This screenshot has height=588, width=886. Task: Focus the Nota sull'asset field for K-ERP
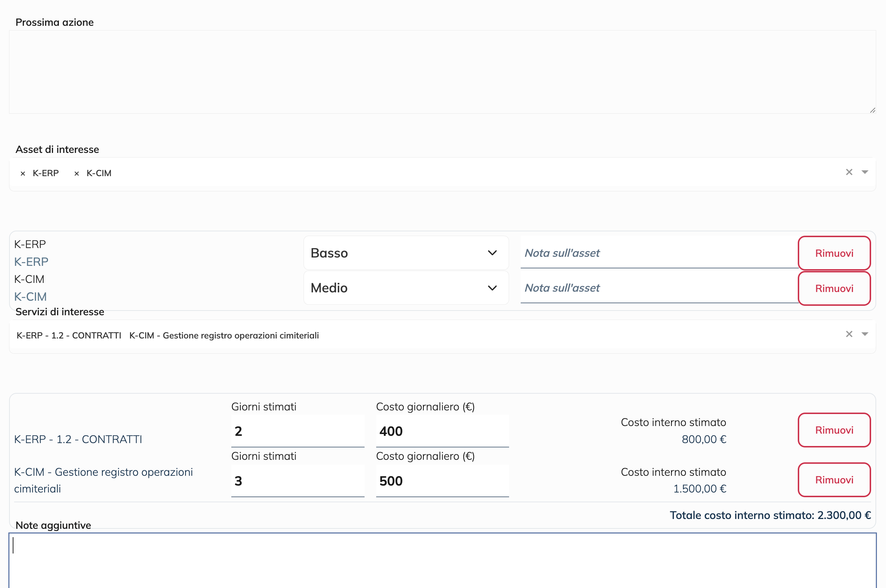tap(659, 253)
